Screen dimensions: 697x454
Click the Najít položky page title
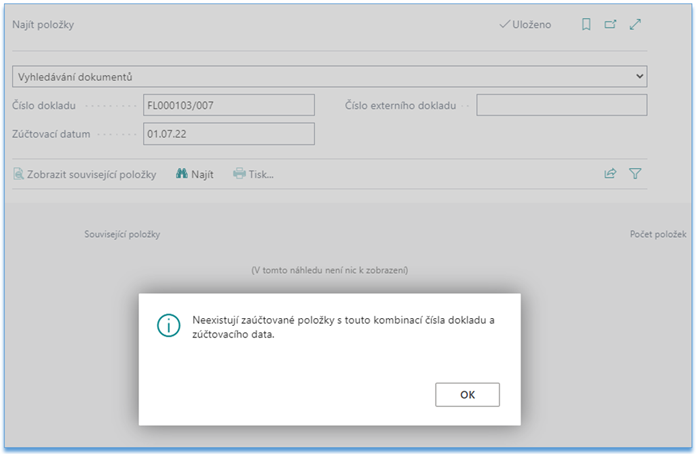pos(43,25)
